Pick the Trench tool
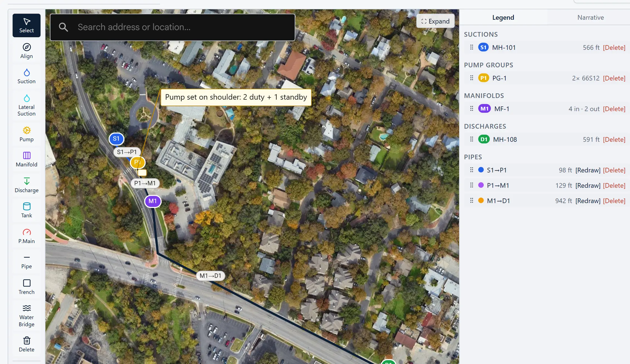Viewport: 630px width, 364px height. coord(27,287)
